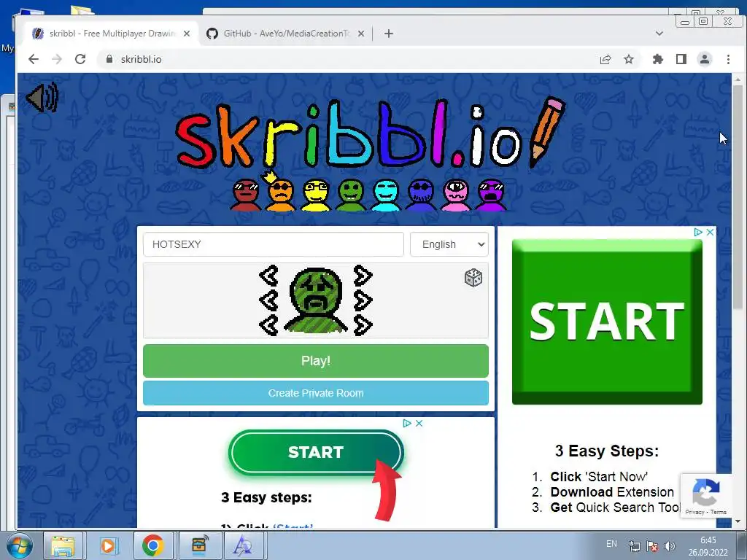Reload the skribbl.io page
Image resolution: width=747 pixels, height=560 pixels.
pyautogui.click(x=80, y=59)
